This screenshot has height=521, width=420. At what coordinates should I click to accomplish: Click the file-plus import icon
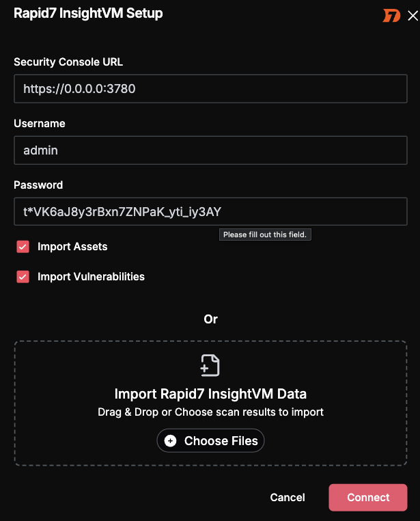[210, 366]
